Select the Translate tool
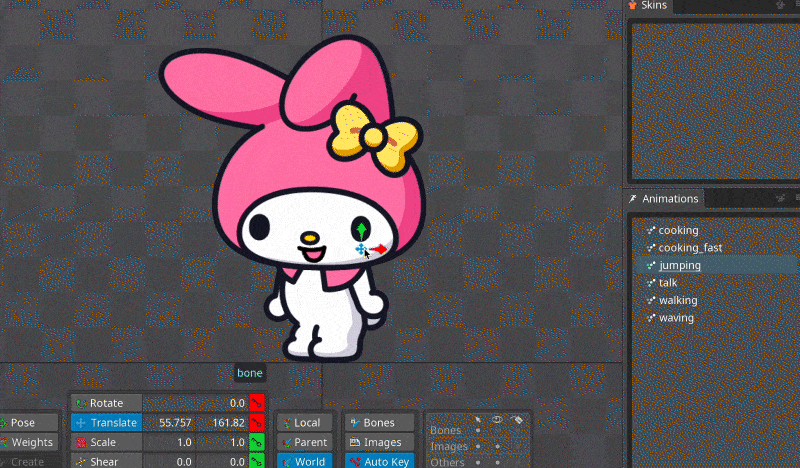Screen dimensions: 800x468 [x=106, y=423]
